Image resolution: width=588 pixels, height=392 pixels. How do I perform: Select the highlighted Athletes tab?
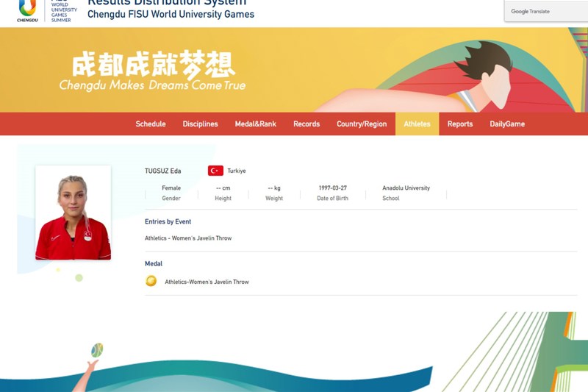[x=417, y=124]
